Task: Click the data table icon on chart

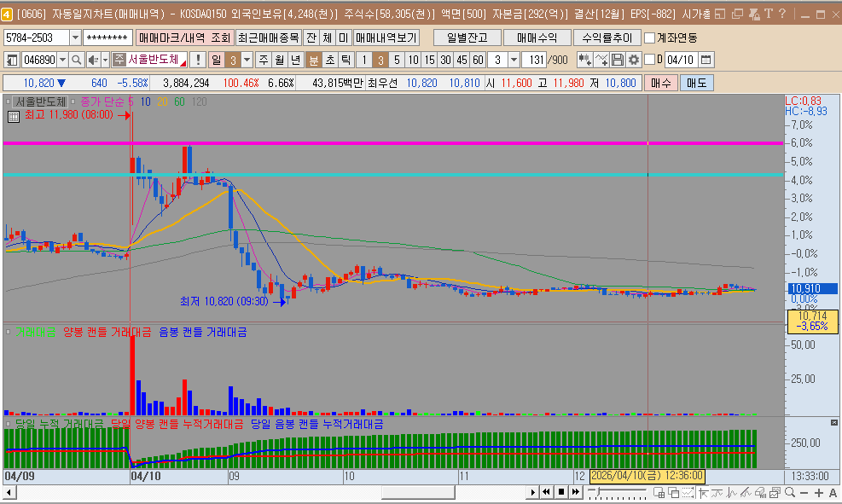Action: tap(14, 116)
